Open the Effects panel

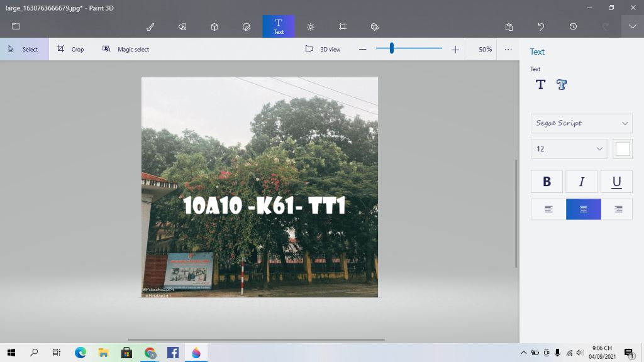(x=310, y=26)
